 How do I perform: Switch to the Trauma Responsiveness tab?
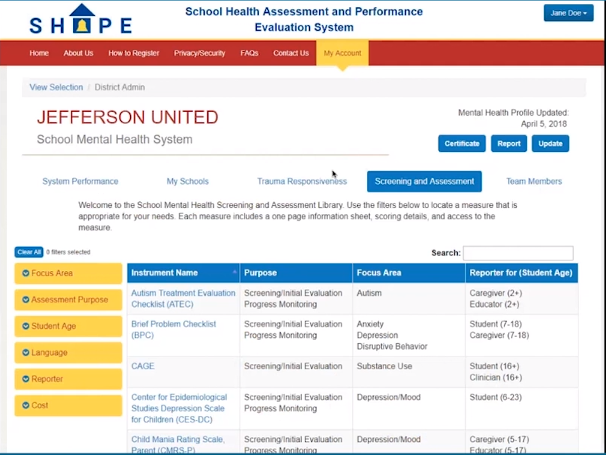point(302,181)
